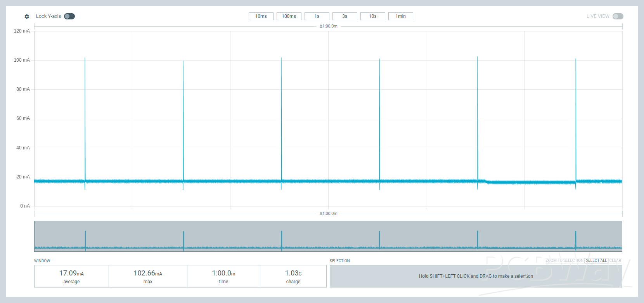Click the 102.66 mA max readout
The width and height of the screenshot is (644, 303).
(x=148, y=276)
